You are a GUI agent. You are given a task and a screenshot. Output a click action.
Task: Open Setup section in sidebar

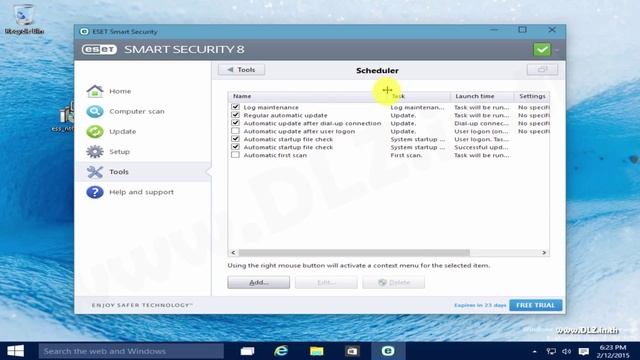click(x=119, y=151)
